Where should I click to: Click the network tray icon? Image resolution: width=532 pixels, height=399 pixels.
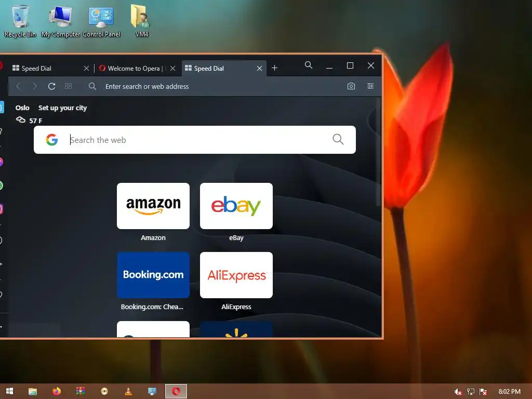471,392
